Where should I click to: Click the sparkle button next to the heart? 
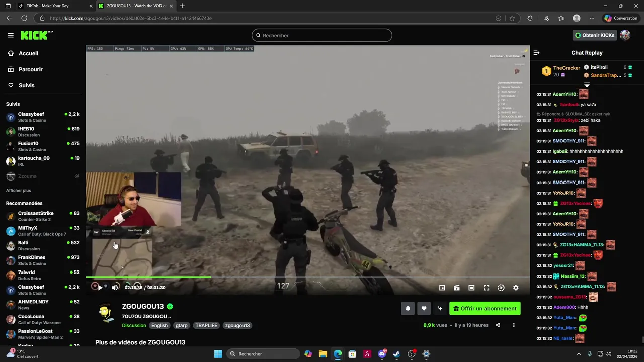coord(440,309)
